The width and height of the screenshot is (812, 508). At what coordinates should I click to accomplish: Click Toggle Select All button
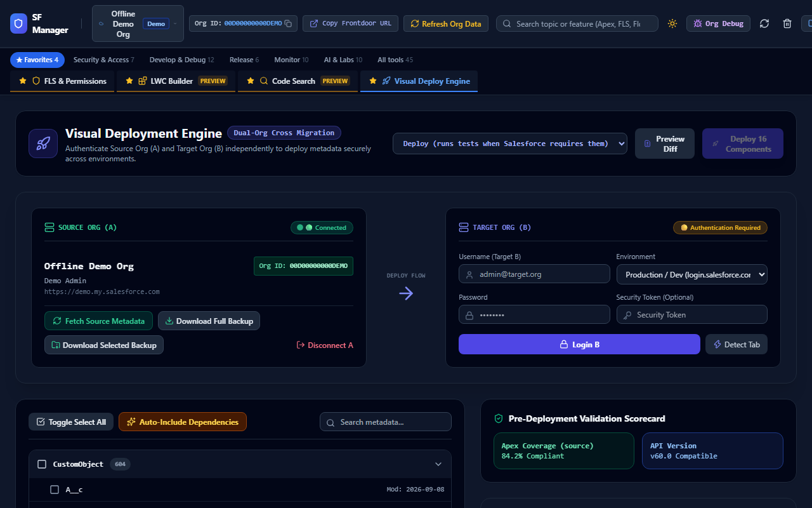(71, 422)
